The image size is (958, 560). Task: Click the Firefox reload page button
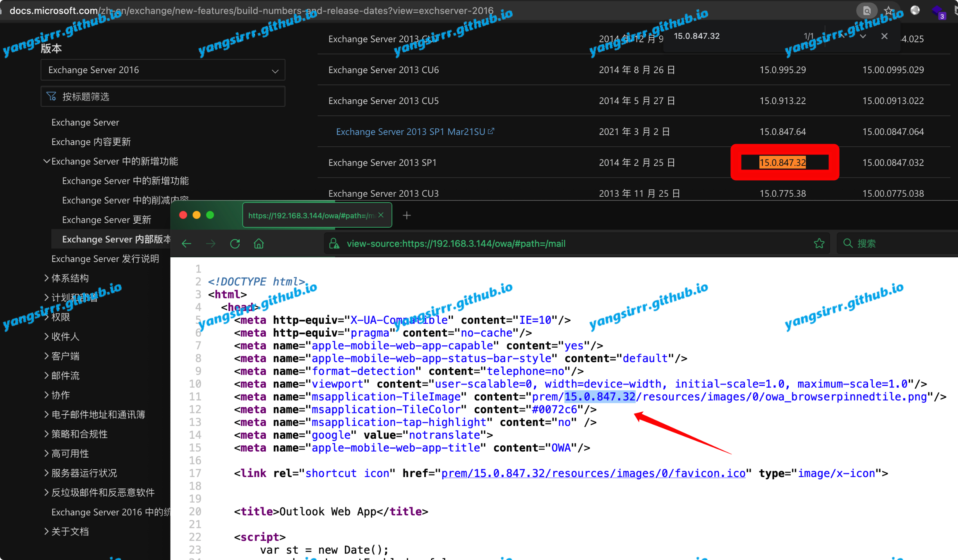(235, 244)
